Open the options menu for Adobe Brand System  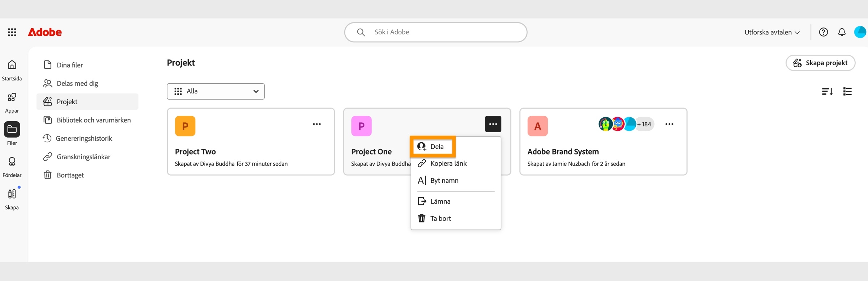(669, 124)
